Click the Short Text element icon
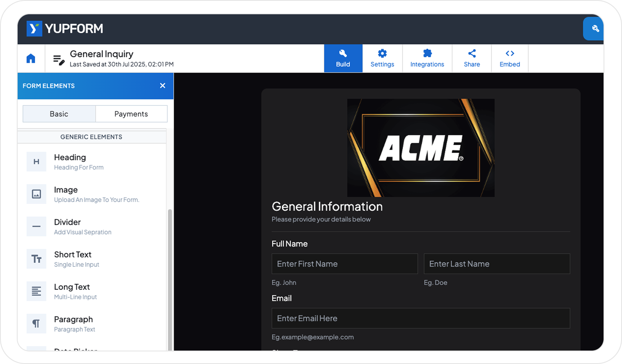The width and height of the screenshot is (622, 364). coord(37,259)
